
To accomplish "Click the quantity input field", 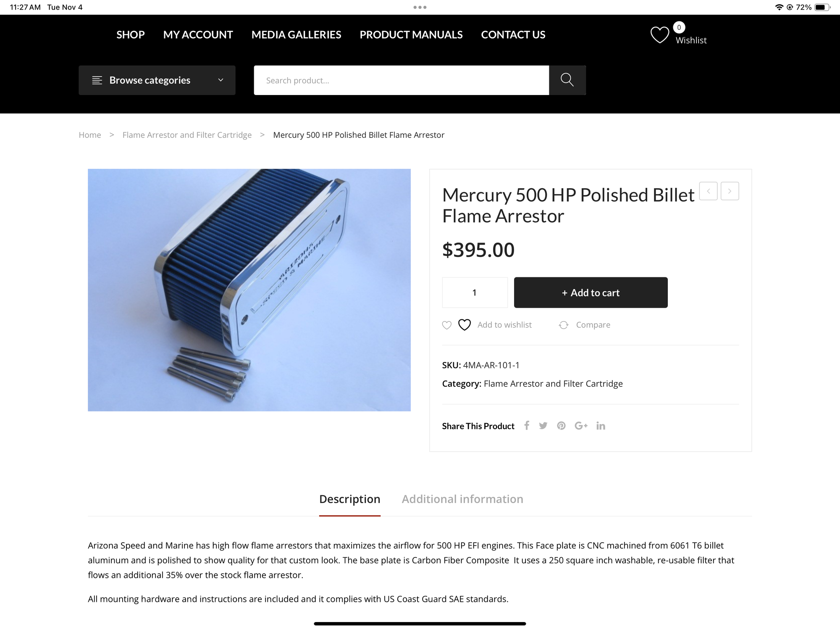I will pyautogui.click(x=475, y=293).
